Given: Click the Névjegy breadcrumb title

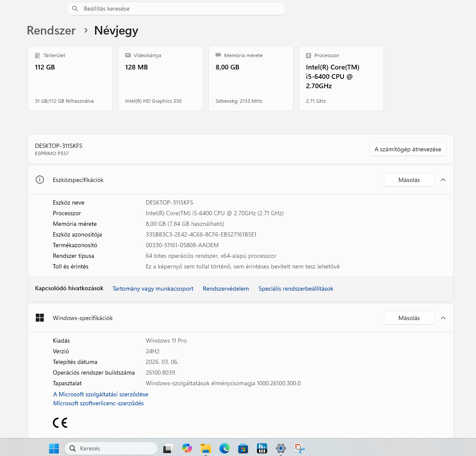Looking at the screenshot, I should point(116,31).
